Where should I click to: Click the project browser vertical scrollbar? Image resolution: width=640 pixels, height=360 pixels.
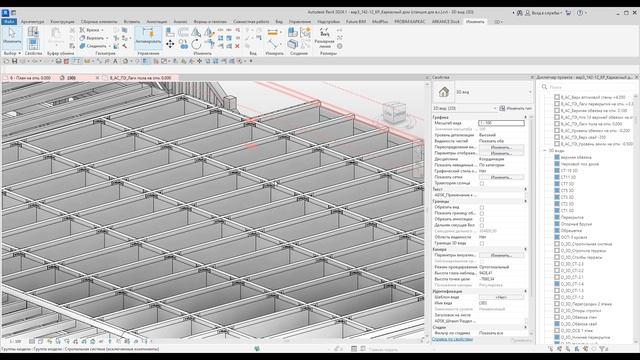tap(636, 218)
